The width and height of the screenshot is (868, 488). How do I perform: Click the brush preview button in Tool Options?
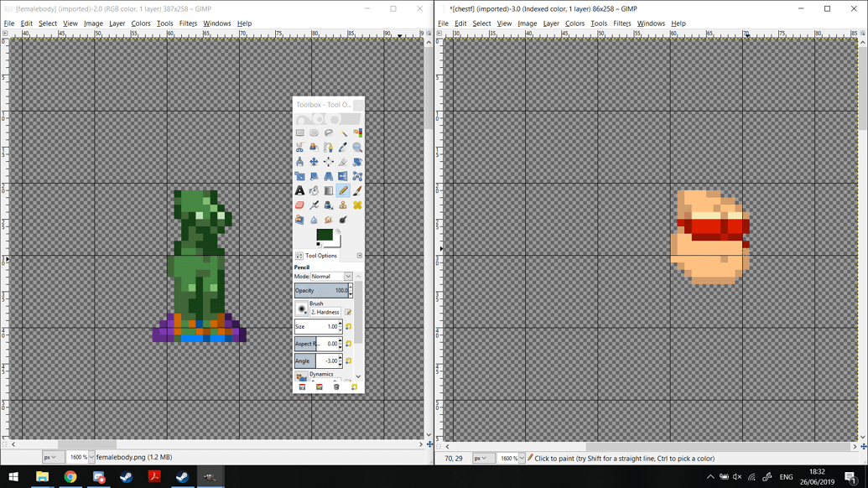302,309
